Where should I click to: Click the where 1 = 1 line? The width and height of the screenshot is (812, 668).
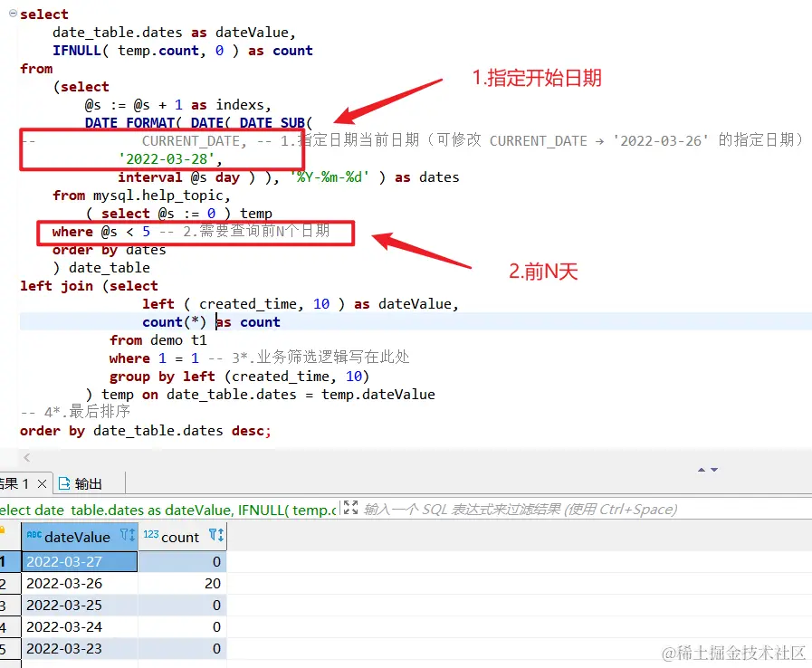pos(259,358)
